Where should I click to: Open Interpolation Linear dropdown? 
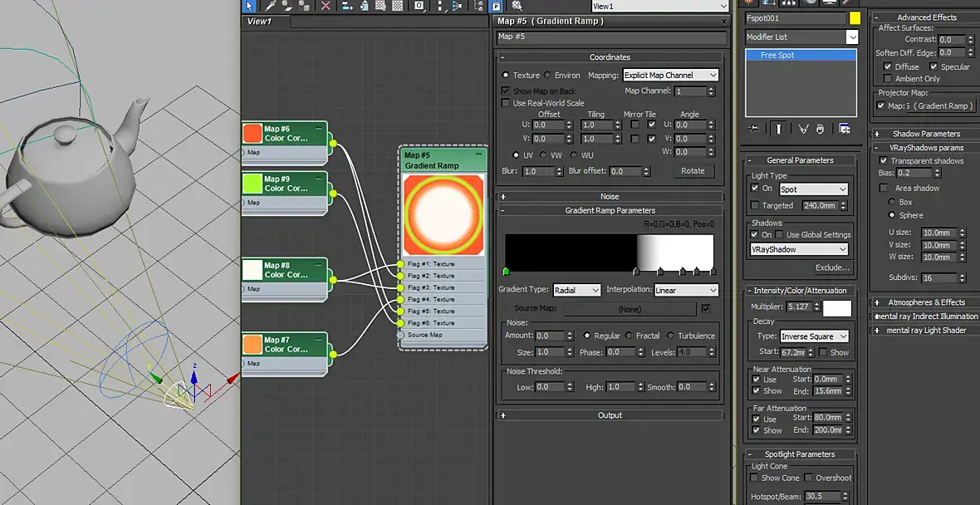click(x=686, y=290)
